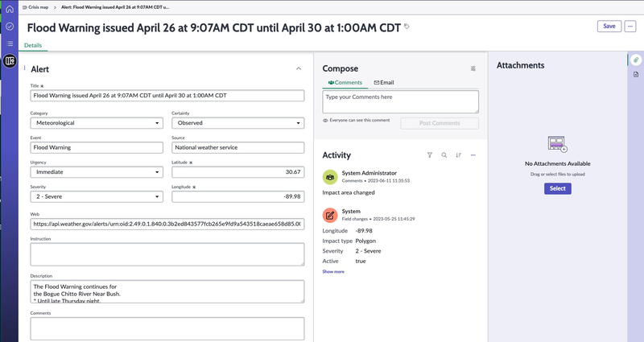Click the Source field
Viewport: 644px width, 342px height.
(x=237, y=147)
